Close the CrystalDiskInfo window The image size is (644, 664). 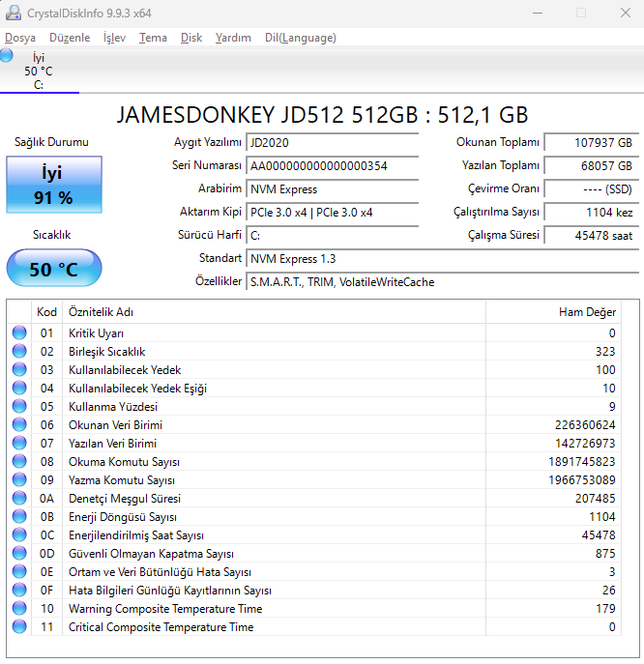pyautogui.click(x=626, y=14)
